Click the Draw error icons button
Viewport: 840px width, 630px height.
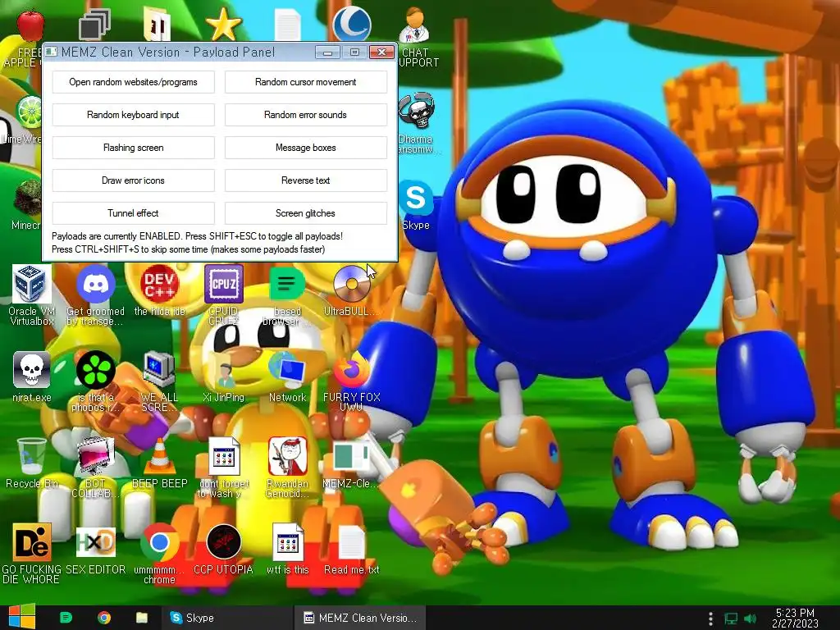pos(134,180)
